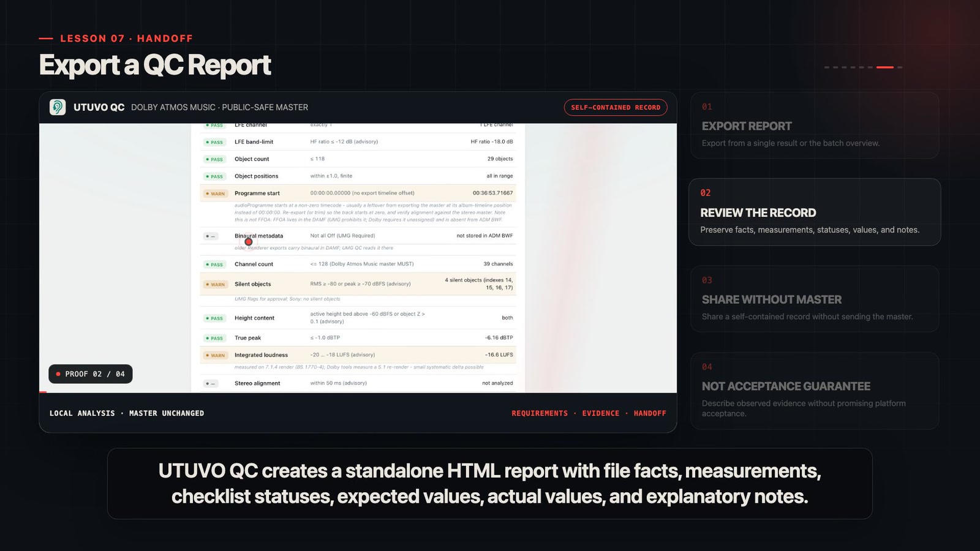This screenshot has width=980, height=551.
Task: Click the expected value 'within ±1.0, finite'
Action: (x=331, y=176)
